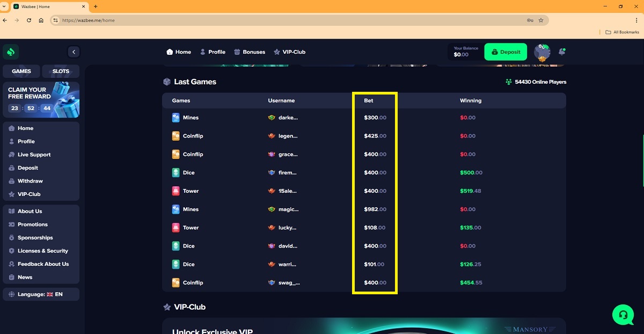This screenshot has height=334, width=644.
Task: Switch to the SLOTS tab
Action: tap(61, 71)
